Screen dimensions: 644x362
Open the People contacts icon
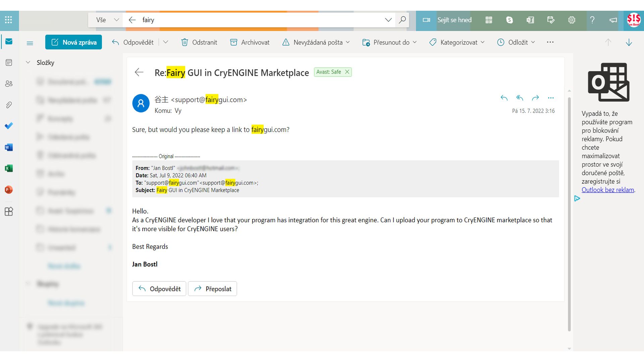pyautogui.click(x=9, y=83)
